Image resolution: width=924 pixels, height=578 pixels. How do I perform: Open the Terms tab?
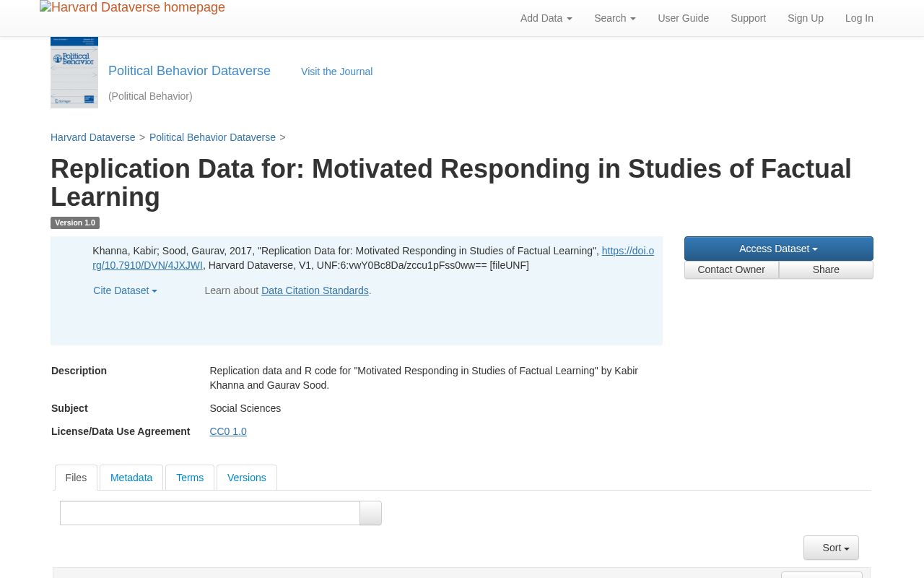tap(190, 478)
